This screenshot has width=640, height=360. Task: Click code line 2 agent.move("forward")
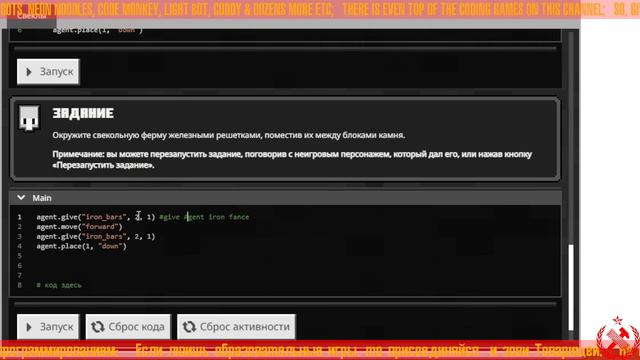click(79, 227)
